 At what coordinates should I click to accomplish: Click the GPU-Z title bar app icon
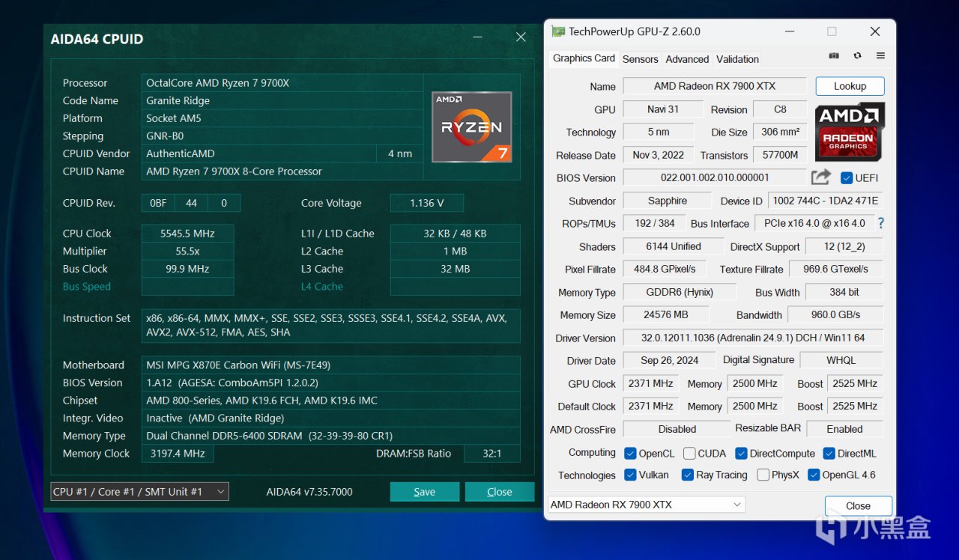(558, 31)
